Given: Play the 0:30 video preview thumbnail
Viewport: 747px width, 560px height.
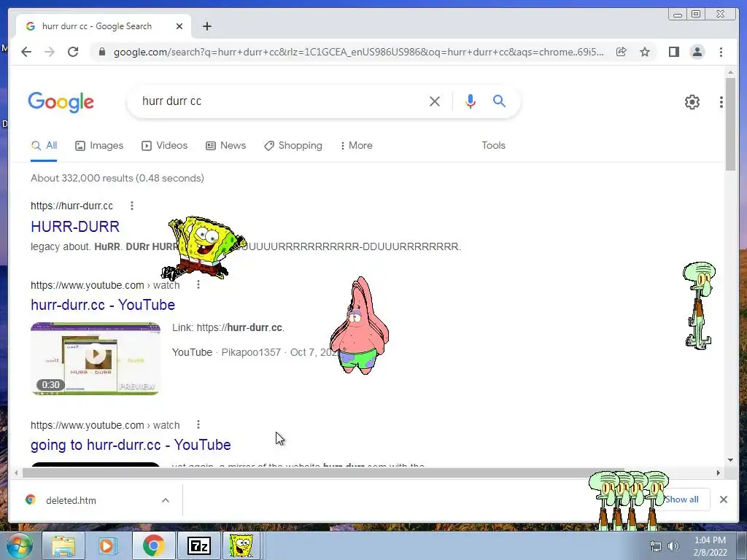Looking at the screenshot, I should click(x=96, y=359).
